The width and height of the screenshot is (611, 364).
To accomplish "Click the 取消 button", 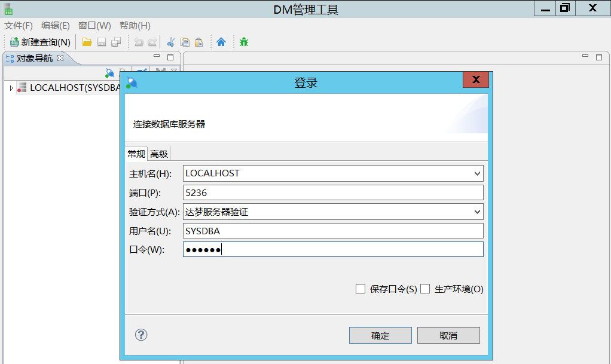I will click(x=448, y=335).
